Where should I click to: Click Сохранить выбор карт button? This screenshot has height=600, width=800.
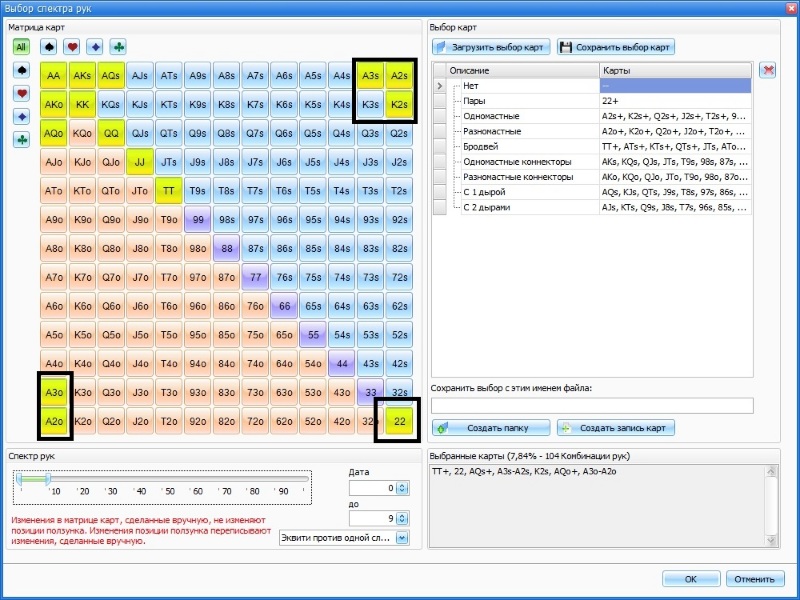(x=616, y=47)
